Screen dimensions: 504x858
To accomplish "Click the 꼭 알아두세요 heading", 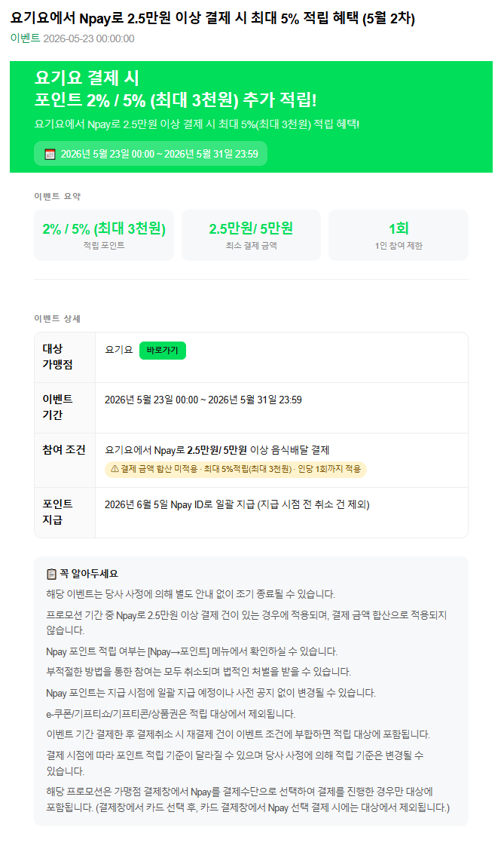I will (89, 574).
